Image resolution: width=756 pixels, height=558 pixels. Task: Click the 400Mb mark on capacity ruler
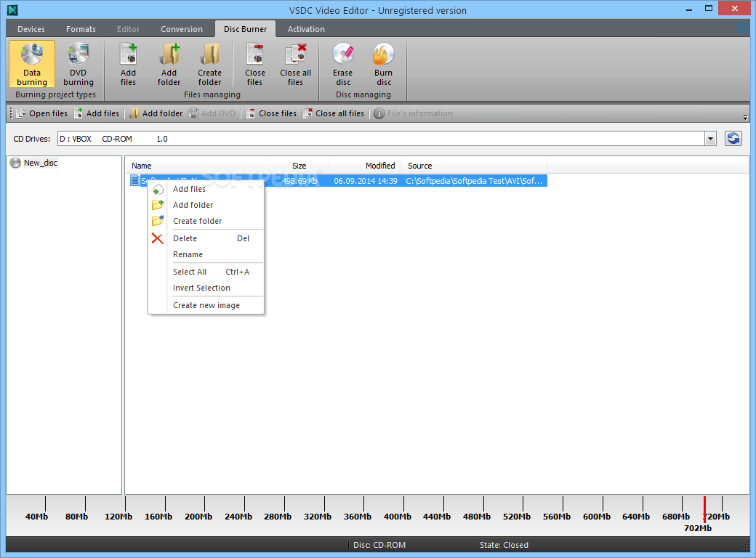[x=398, y=516]
